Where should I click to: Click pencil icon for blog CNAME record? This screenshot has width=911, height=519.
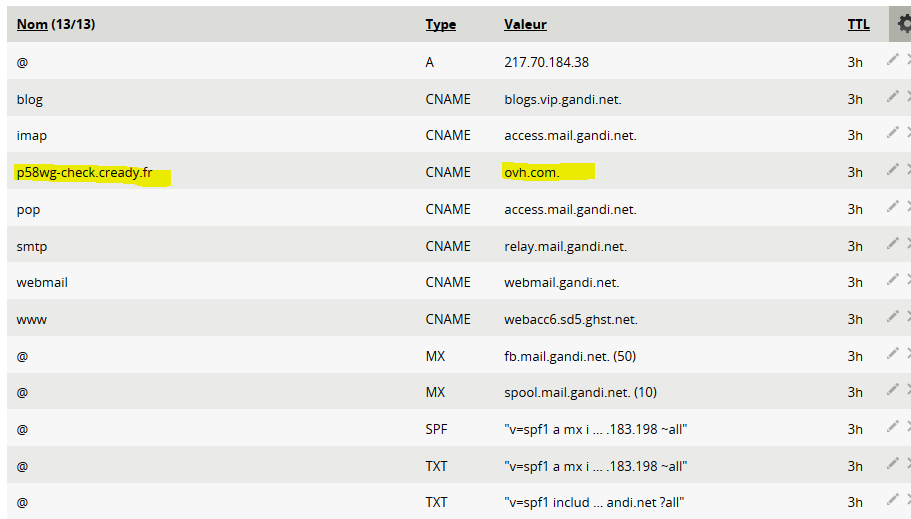[893, 97]
